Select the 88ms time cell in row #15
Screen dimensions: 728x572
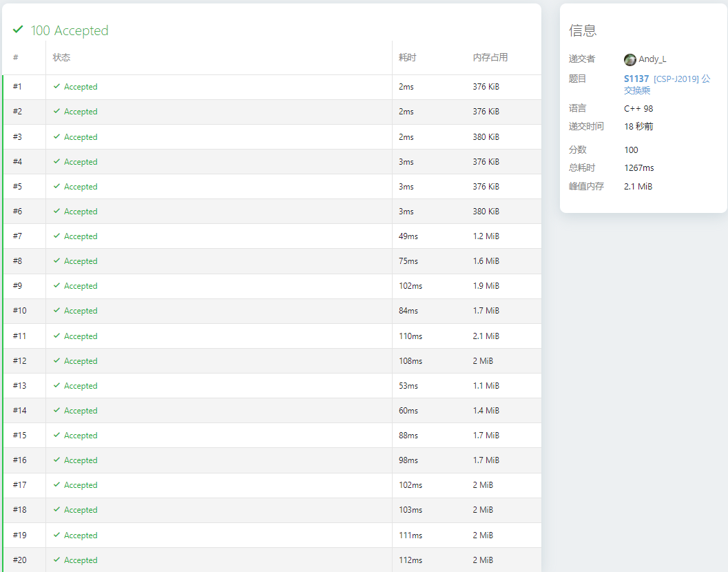point(408,436)
